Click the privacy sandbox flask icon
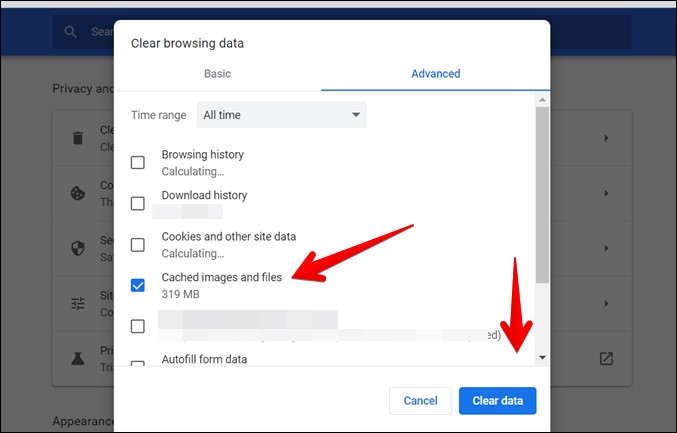Viewport: 677px width, 433px height. tap(78, 358)
